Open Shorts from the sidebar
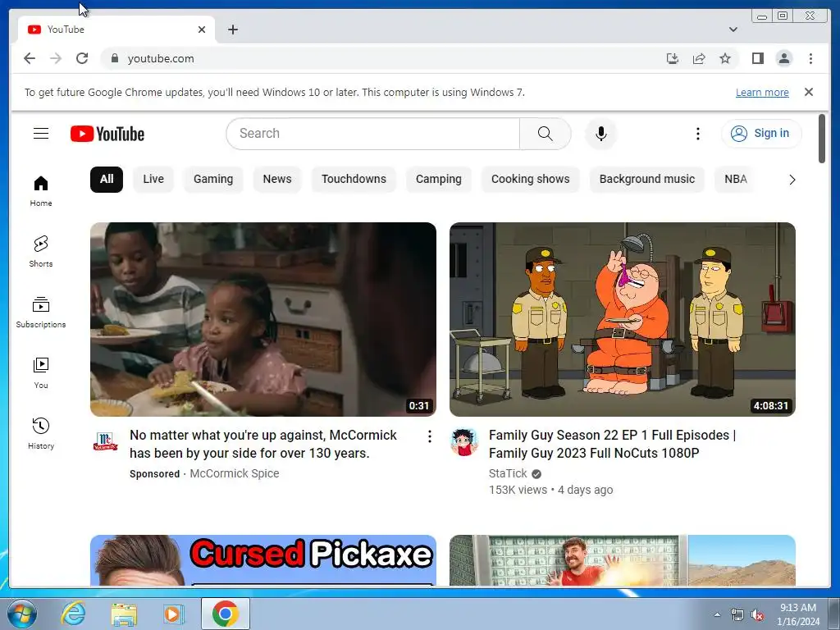 click(x=41, y=251)
